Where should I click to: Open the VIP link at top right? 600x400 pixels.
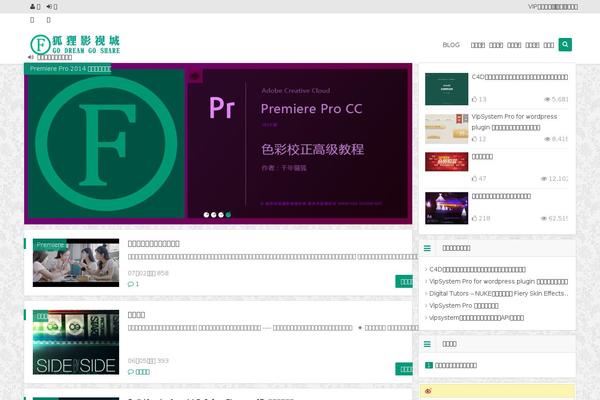(x=553, y=7)
